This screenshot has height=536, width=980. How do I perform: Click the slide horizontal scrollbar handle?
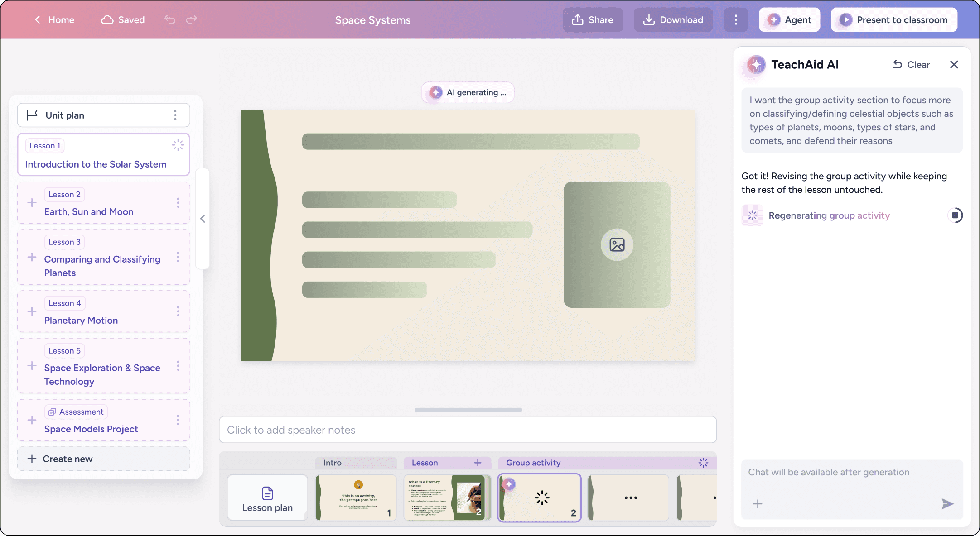[468, 410]
